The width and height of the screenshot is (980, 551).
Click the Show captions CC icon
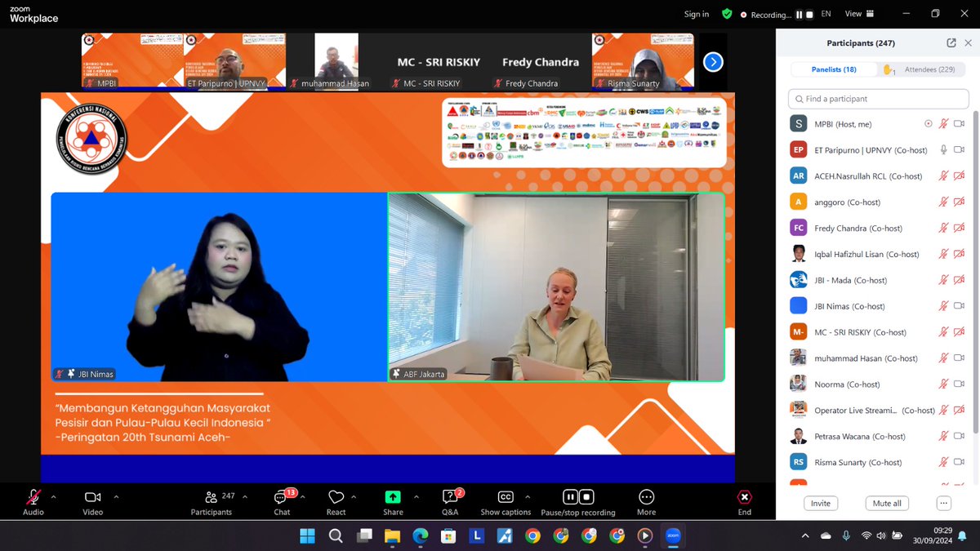pyautogui.click(x=506, y=497)
